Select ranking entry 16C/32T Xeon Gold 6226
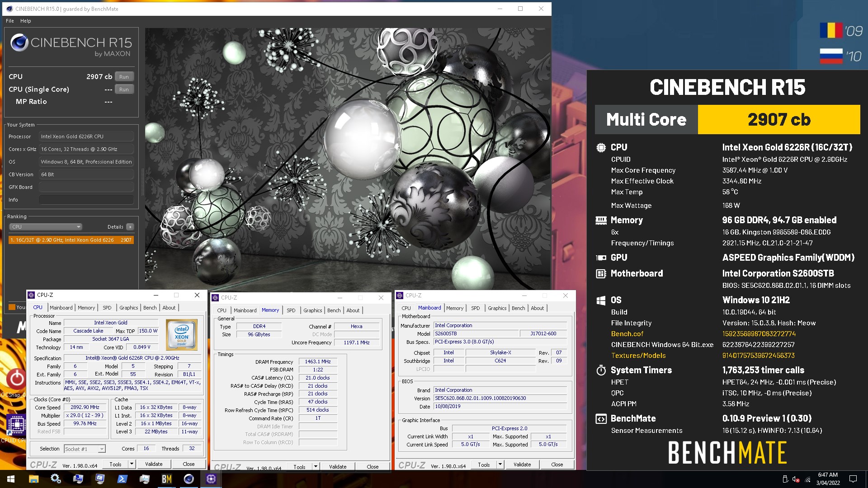 click(x=71, y=240)
